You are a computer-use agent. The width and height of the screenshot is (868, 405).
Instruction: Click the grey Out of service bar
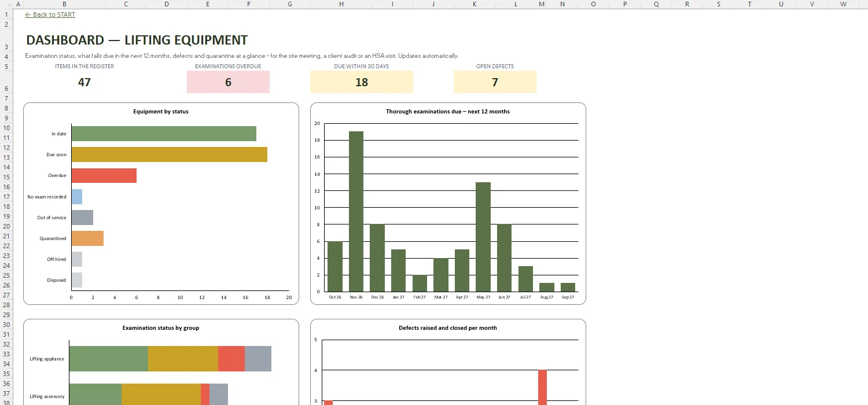pos(82,218)
